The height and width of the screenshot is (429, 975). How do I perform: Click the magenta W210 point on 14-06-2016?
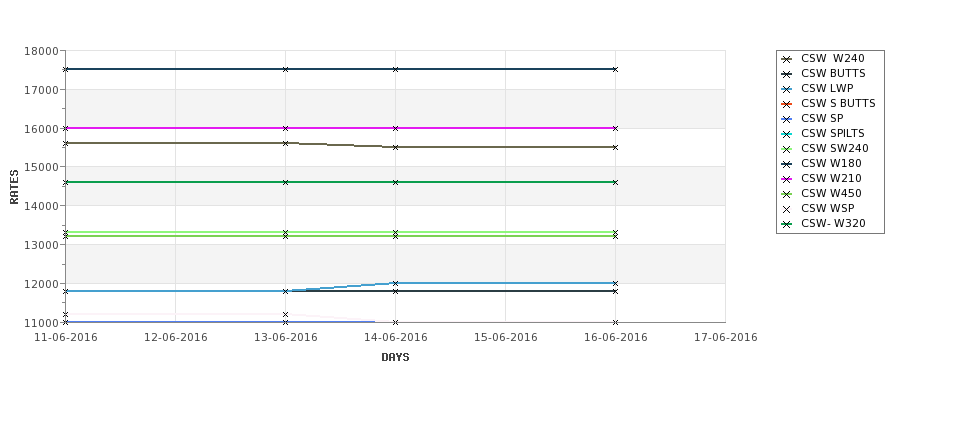pyautogui.click(x=395, y=128)
